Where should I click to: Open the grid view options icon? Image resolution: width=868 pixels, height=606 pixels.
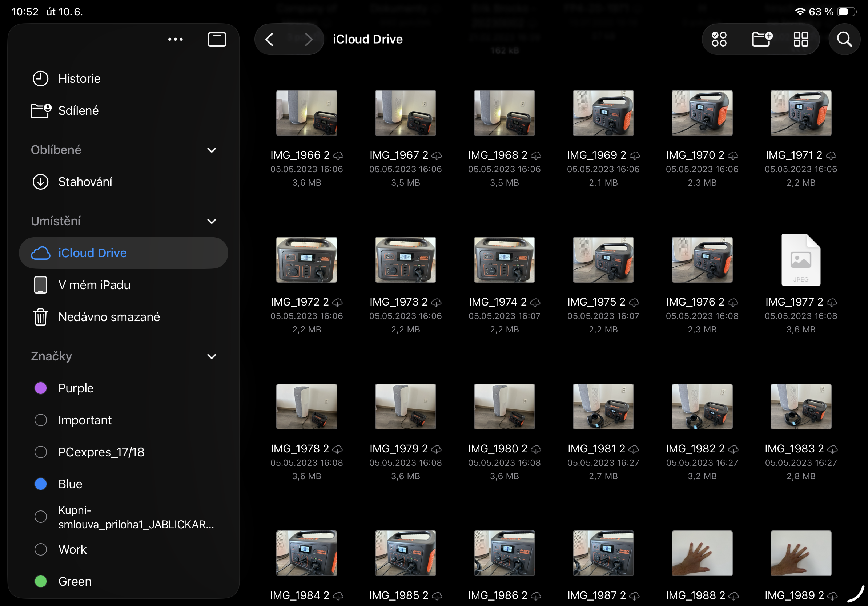[x=800, y=39]
